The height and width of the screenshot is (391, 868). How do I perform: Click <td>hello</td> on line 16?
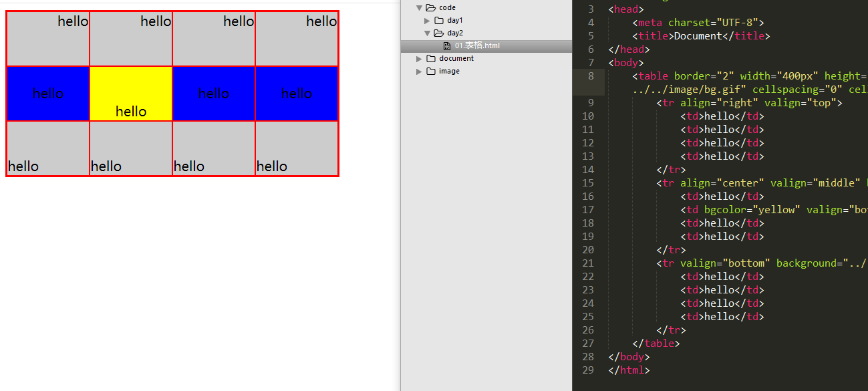722,197
